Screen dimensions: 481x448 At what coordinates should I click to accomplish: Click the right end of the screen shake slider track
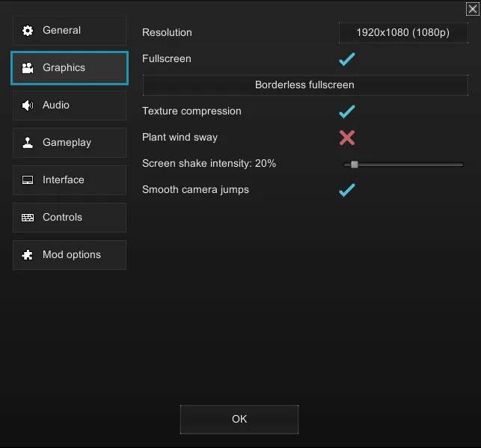461,165
